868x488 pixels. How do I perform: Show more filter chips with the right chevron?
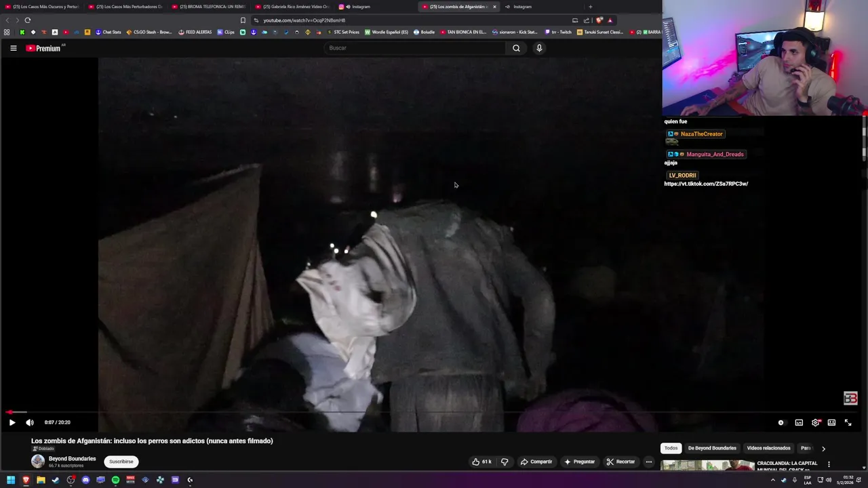pos(823,449)
